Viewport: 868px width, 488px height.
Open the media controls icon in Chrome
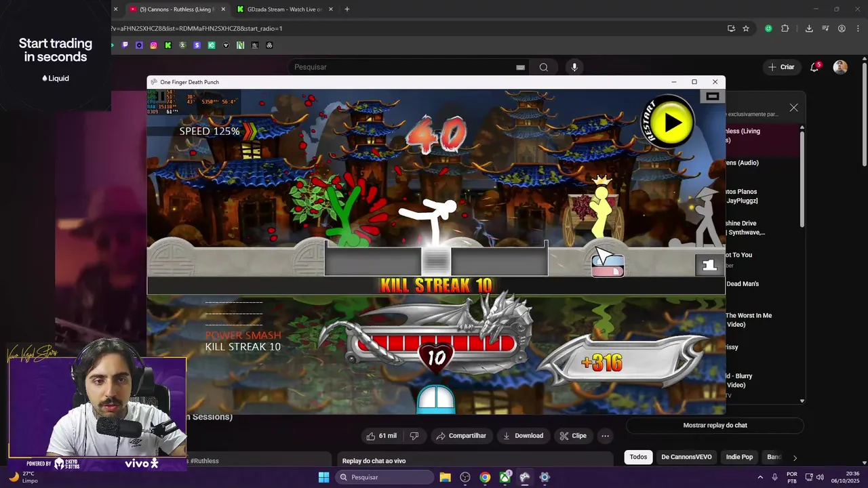pos(825,28)
